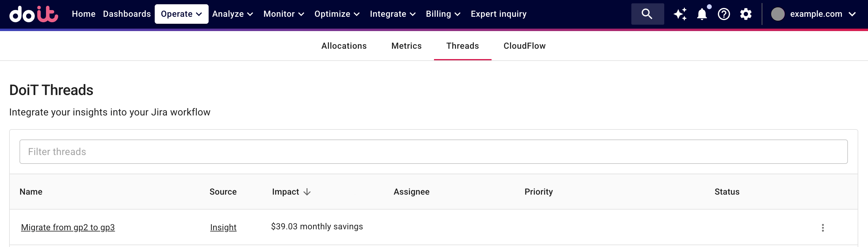Expand the Operate dropdown menu
Screen dimensions: 868x247
tap(181, 14)
